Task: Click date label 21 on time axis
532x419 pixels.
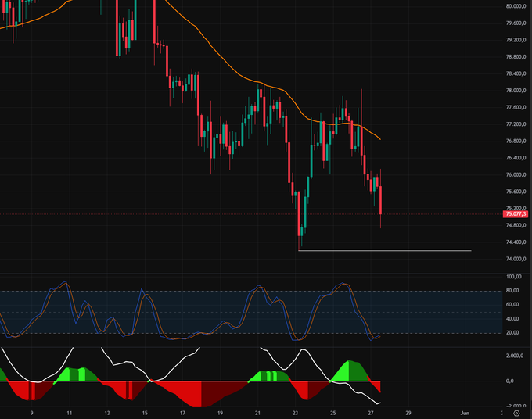Action: [257, 413]
